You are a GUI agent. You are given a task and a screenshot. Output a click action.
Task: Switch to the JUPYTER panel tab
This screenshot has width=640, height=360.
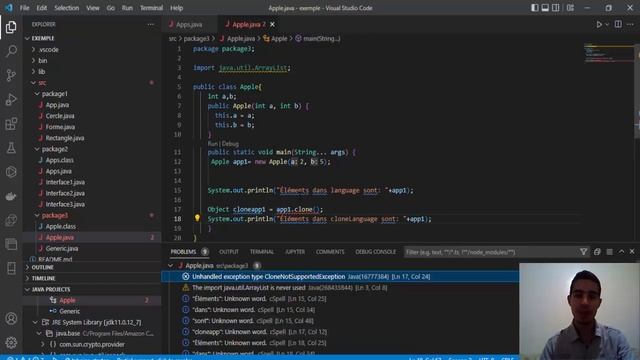coord(295,252)
